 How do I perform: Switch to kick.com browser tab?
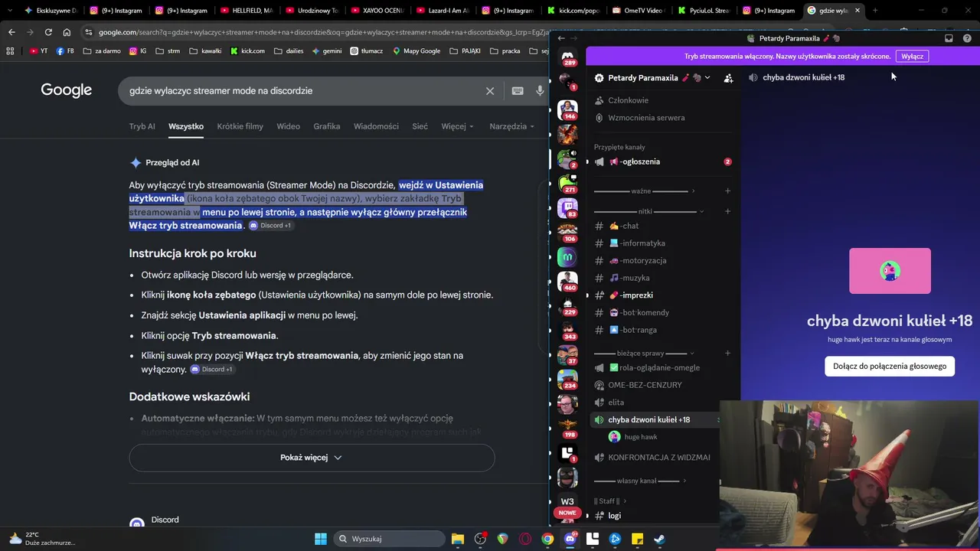pos(573,11)
